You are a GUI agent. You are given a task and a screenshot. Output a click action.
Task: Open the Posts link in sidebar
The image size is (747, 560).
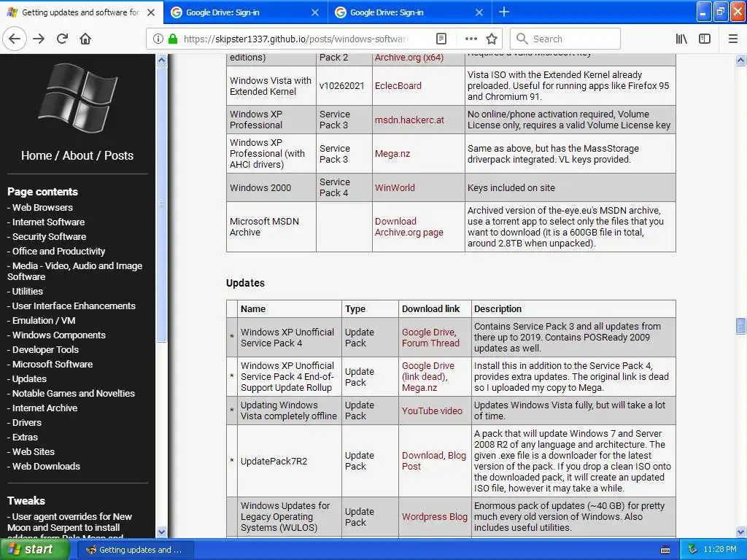[119, 156]
